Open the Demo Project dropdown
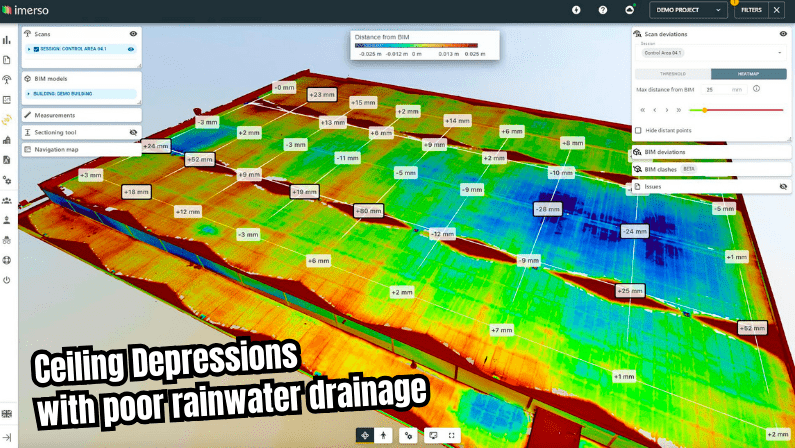The height and width of the screenshot is (448, 795). click(x=688, y=10)
